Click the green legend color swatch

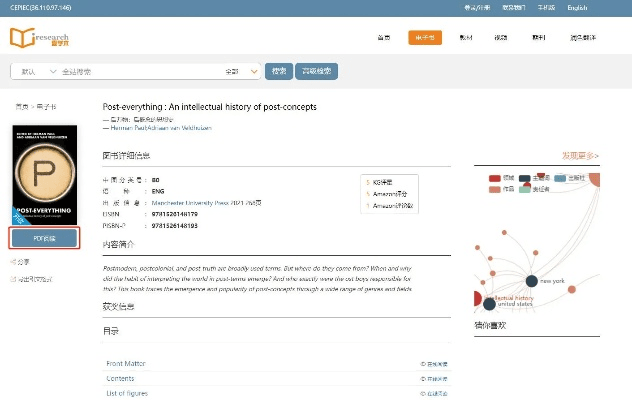click(527, 187)
